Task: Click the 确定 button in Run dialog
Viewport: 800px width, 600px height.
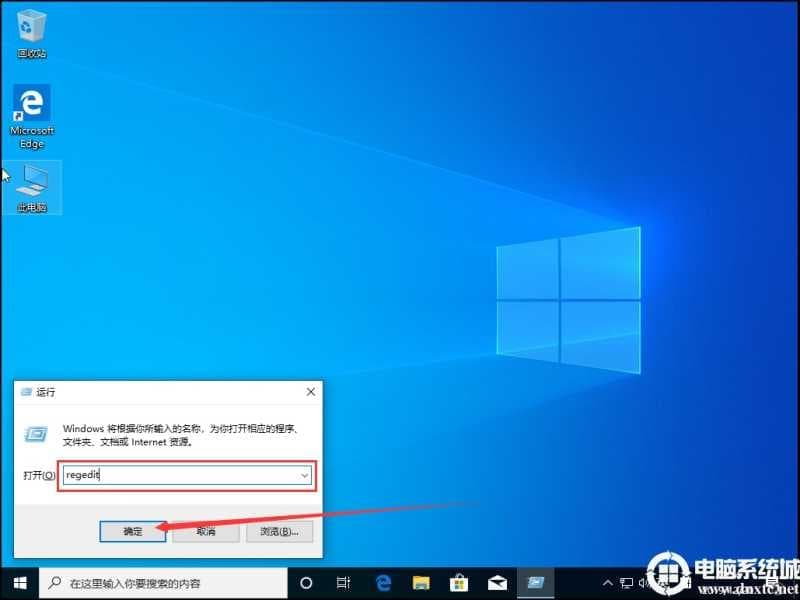Action: click(x=133, y=532)
